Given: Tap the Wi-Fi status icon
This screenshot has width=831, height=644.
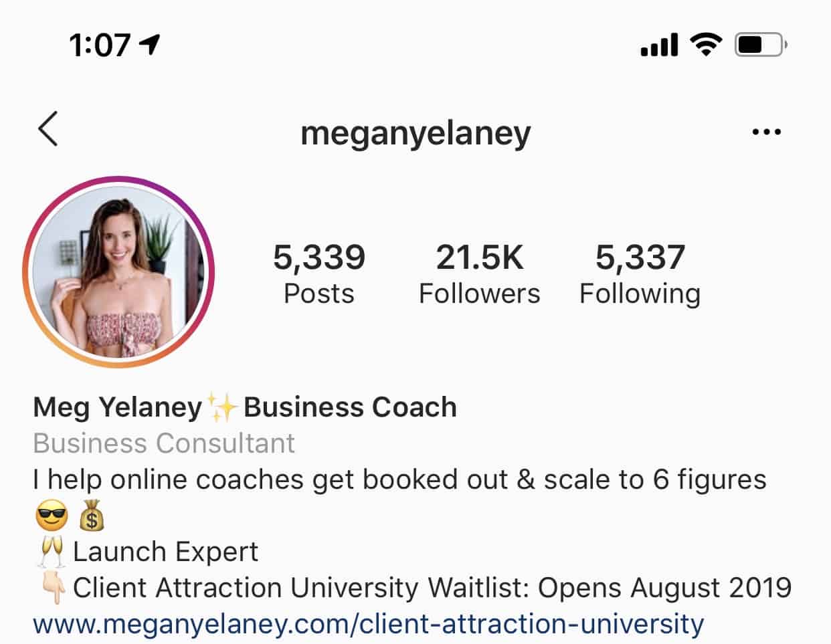Looking at the screenshot, I should pyautogui.click(x=706, y=45).
